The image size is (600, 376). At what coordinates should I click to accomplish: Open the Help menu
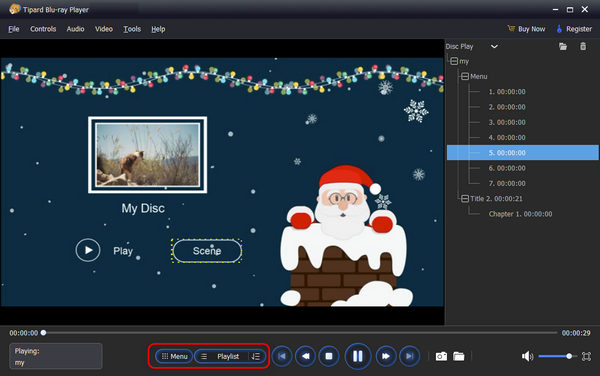click(158, 29)
